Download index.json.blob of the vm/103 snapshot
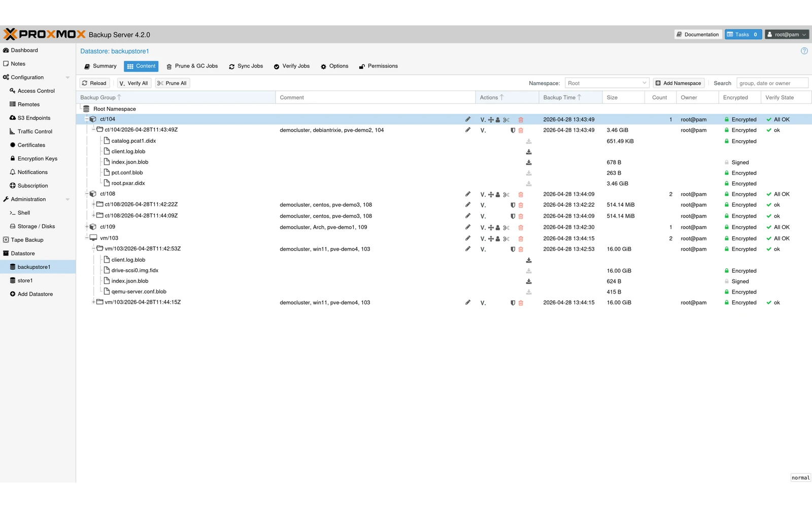The image size is (812, 508). (529, 281)
